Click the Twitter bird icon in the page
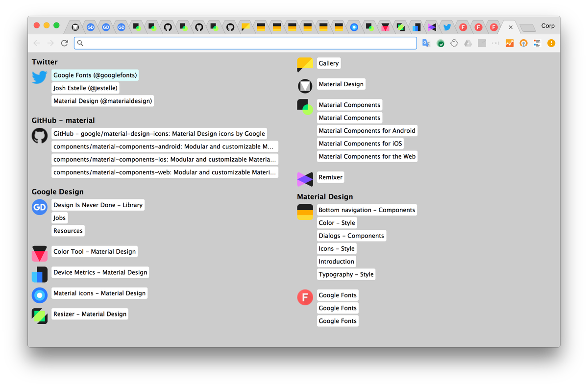588x387 pixels. (x=40, y=77)
